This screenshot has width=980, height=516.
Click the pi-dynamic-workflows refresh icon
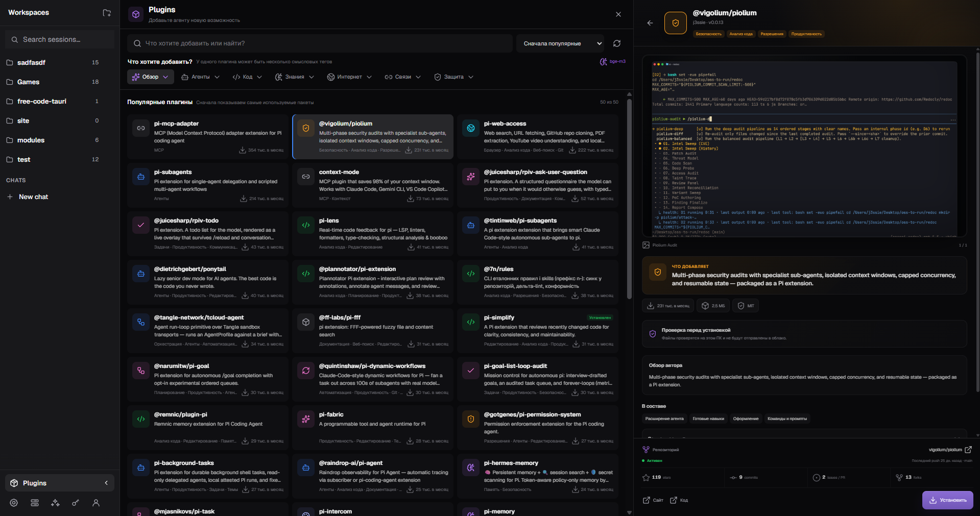tap(306, 371)
